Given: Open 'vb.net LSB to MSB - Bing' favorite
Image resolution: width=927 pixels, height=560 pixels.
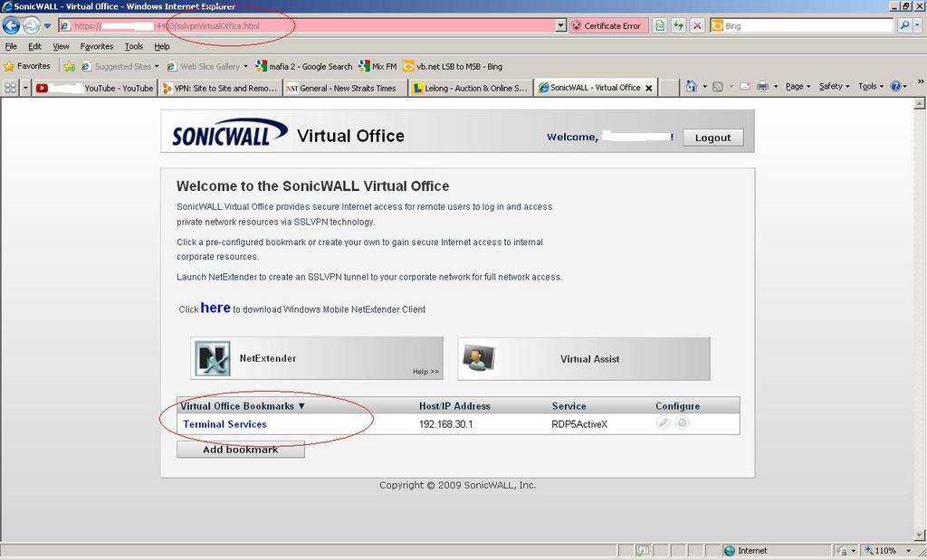Looking at the screenshot, I should pos(453,67).
